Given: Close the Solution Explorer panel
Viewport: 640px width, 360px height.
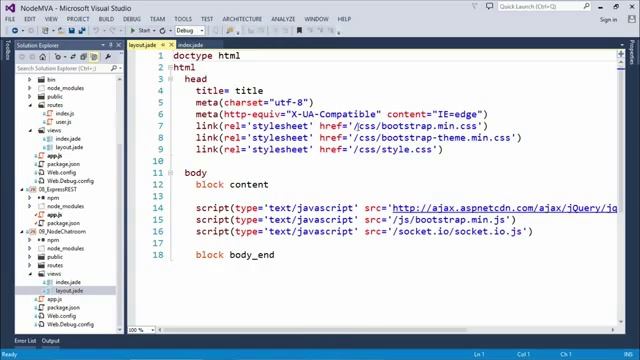Looking at the screenshot, I should 119,45.
